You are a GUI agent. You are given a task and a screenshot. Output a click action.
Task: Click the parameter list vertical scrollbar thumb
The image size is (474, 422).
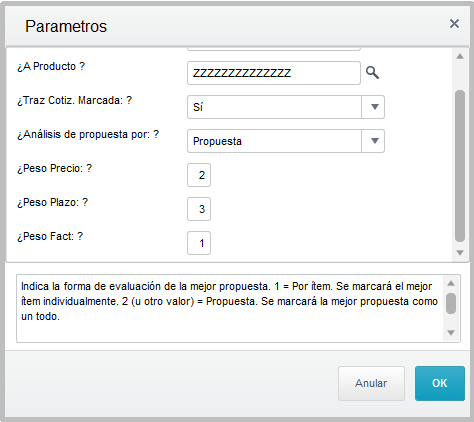click(460, 166)
